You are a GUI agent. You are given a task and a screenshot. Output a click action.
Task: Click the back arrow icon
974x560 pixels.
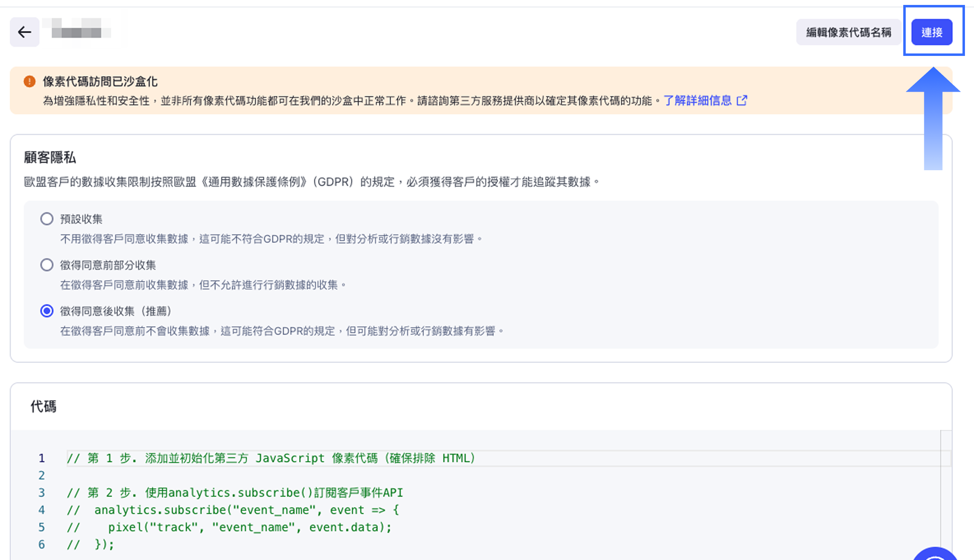25,32
